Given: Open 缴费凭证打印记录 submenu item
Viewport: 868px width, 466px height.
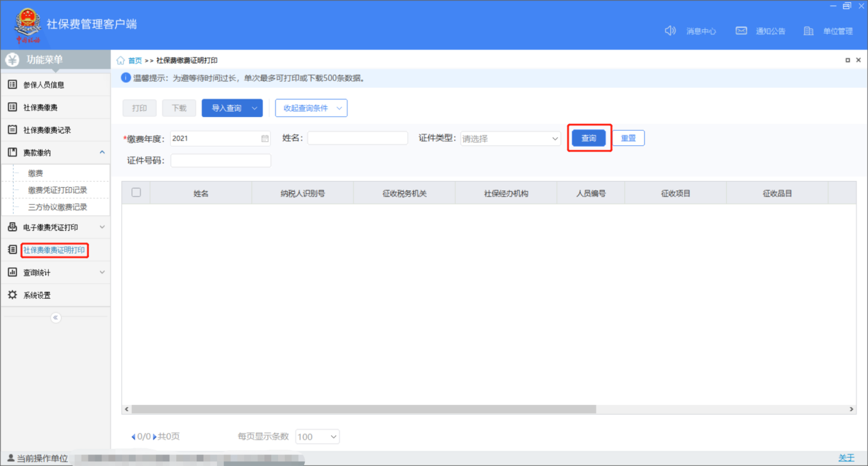Looking at the screenshot, I should (x=58, y=190).
